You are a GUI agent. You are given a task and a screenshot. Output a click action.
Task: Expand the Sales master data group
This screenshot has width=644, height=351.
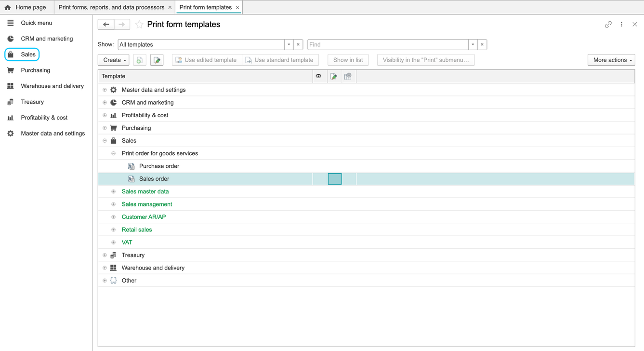click(x=114, y=191)
